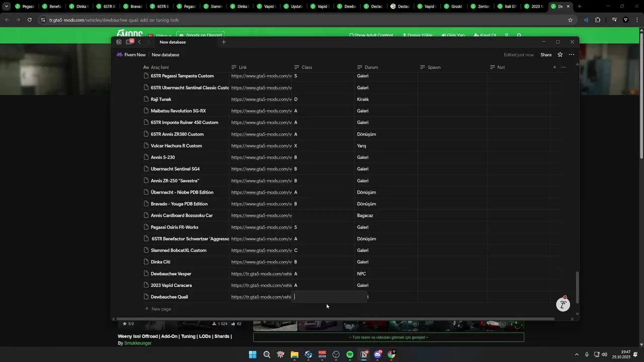Go back using Notion's back arrow
This screenshot has width=644, height=362.
pyautogui.click(x=139, y=42)
